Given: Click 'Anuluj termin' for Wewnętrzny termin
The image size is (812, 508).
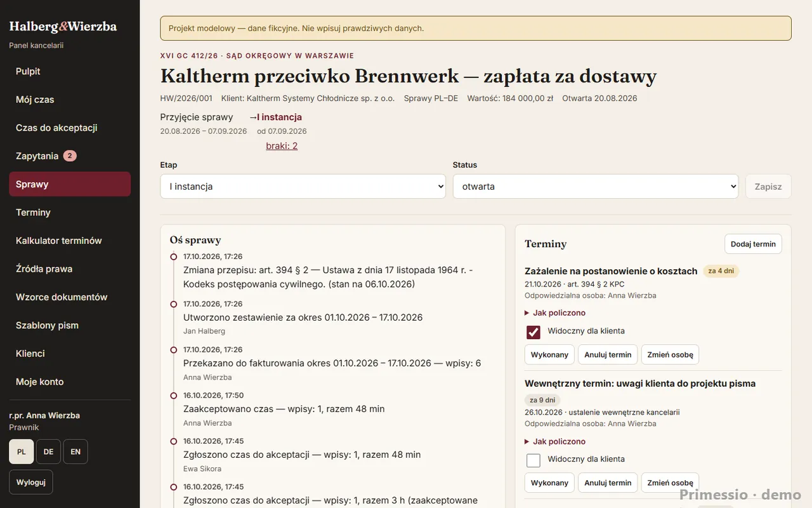Looking at the screenshot, I should click(608, 483).
